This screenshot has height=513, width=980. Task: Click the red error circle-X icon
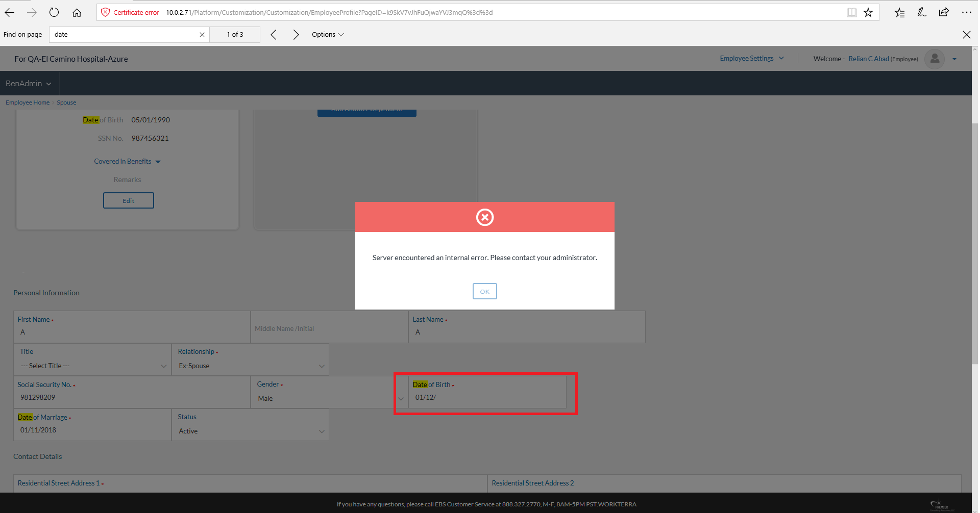(484, 217)
